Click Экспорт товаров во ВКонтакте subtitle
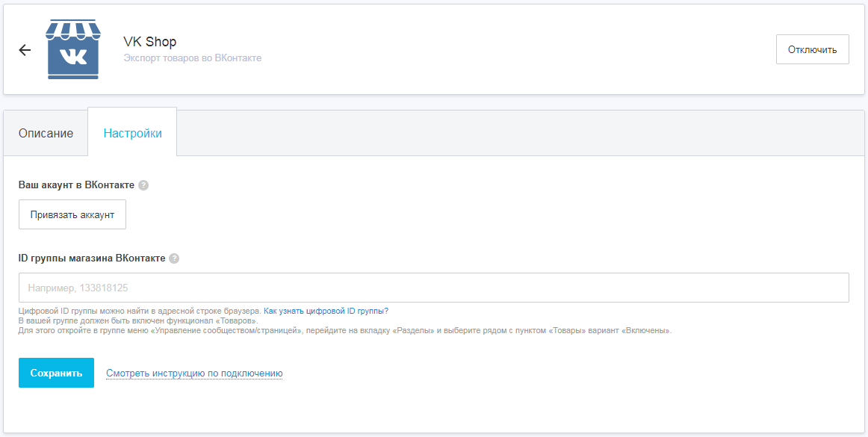868x437 pixels. pos(192,58)
